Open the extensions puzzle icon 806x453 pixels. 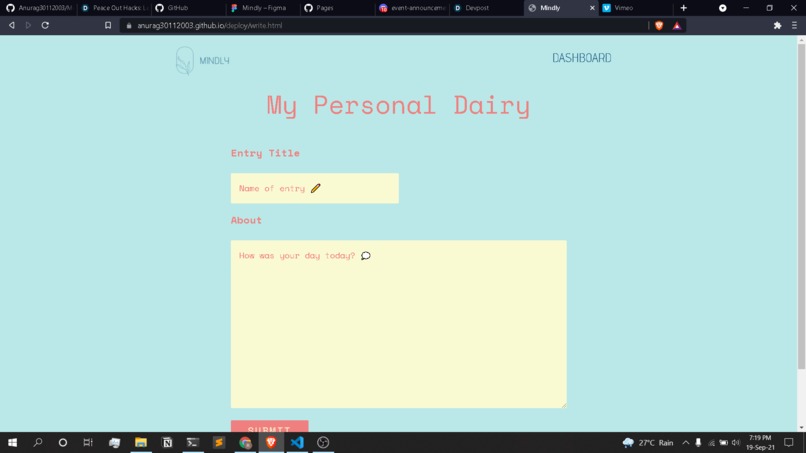(x=777, y=25)
